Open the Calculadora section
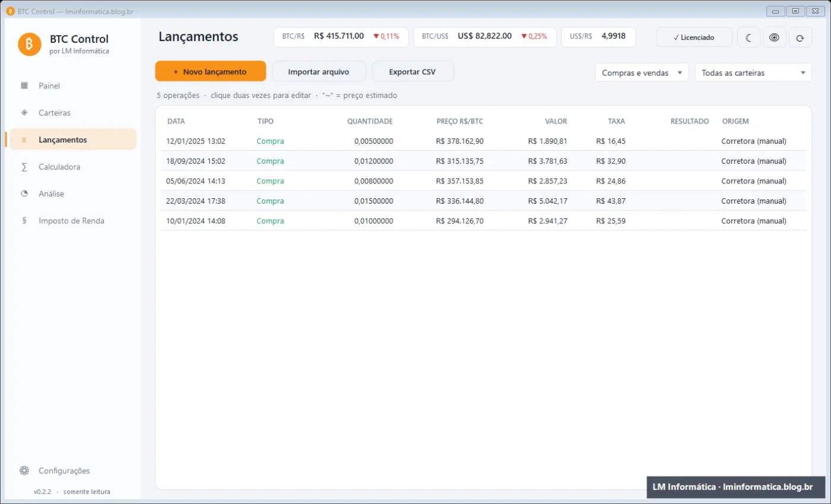This screenshot has width=831, height=504. [x=73, y=167]
